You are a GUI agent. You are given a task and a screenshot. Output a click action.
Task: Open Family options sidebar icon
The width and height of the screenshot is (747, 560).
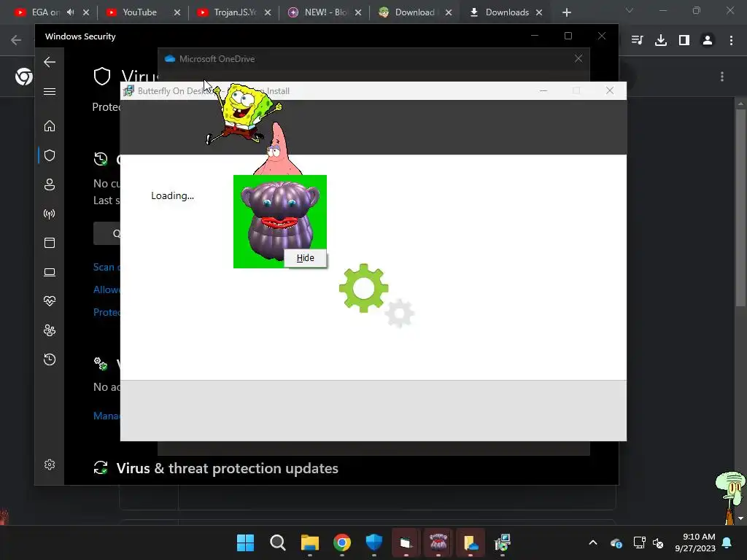click(x=50, y=330)
